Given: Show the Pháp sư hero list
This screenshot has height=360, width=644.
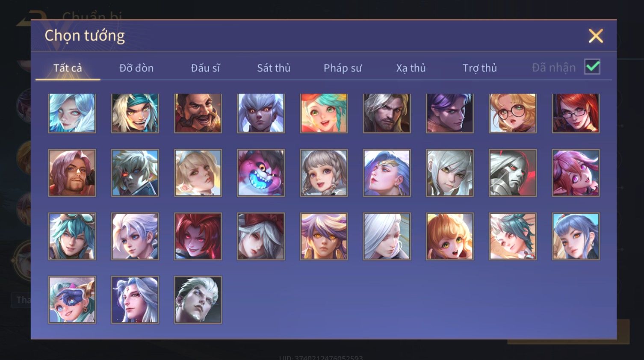Looking at the screenshot, I should [343, 68].
